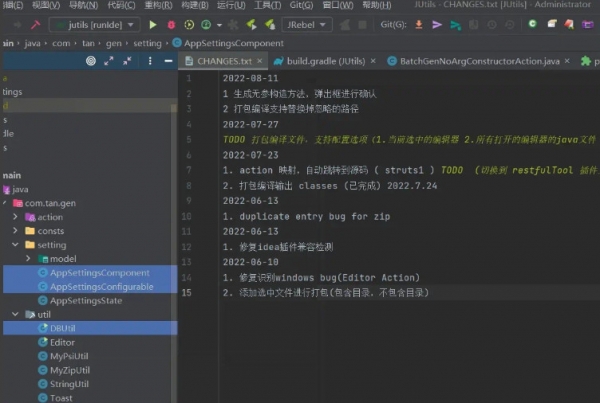Collapse the util package folder
Screen dimensions: 600x403
pos(15,314)
